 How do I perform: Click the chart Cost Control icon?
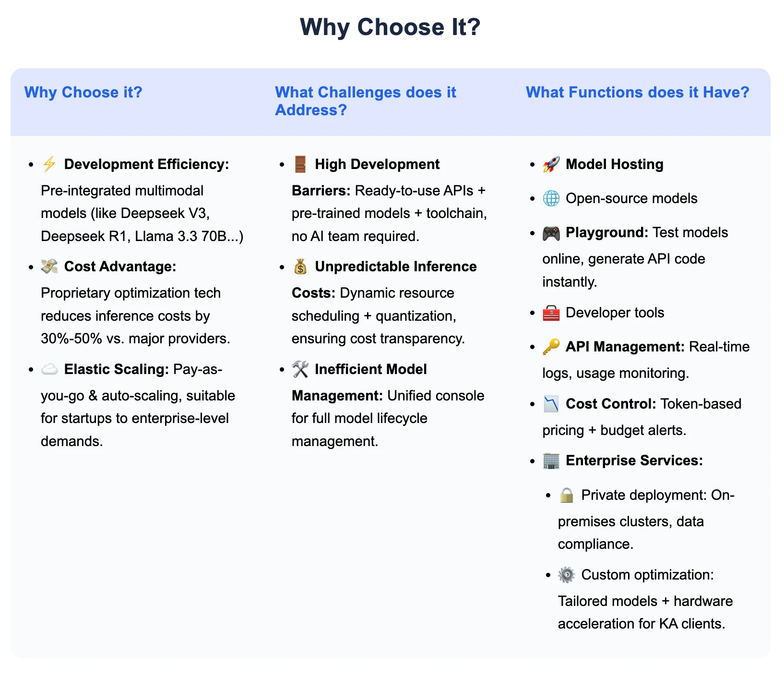pos(551,404)
